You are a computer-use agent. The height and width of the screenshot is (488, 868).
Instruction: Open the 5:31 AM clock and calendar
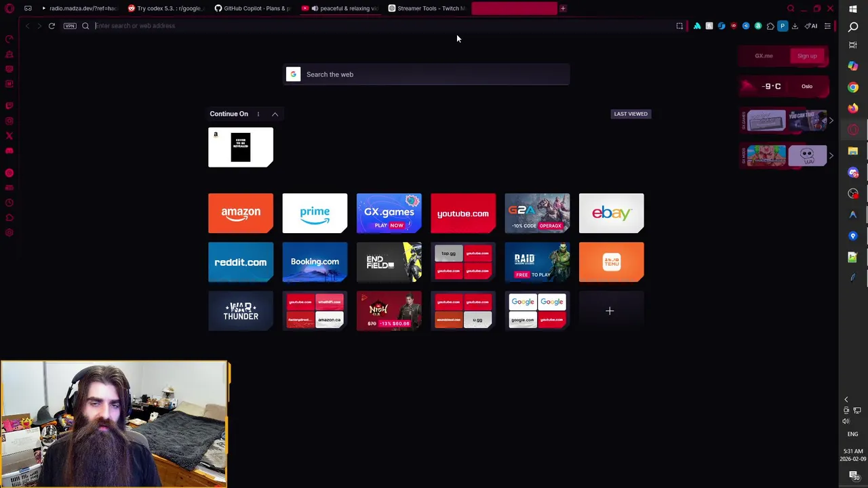click(x=853, y=455)
